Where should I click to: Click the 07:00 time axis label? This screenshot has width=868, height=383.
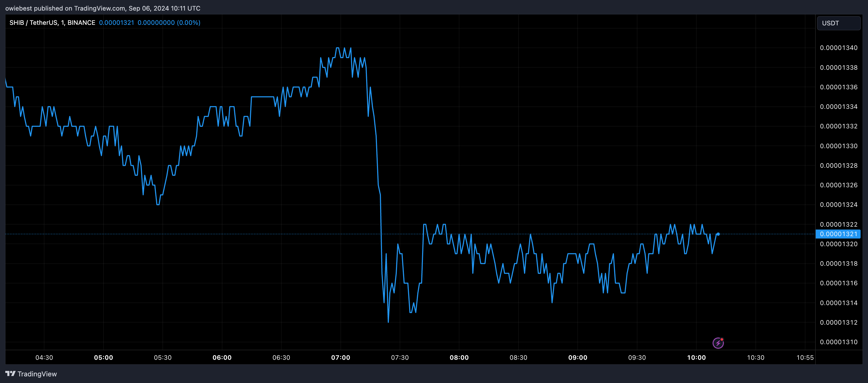pyautogui.click(x=340, y=357)
